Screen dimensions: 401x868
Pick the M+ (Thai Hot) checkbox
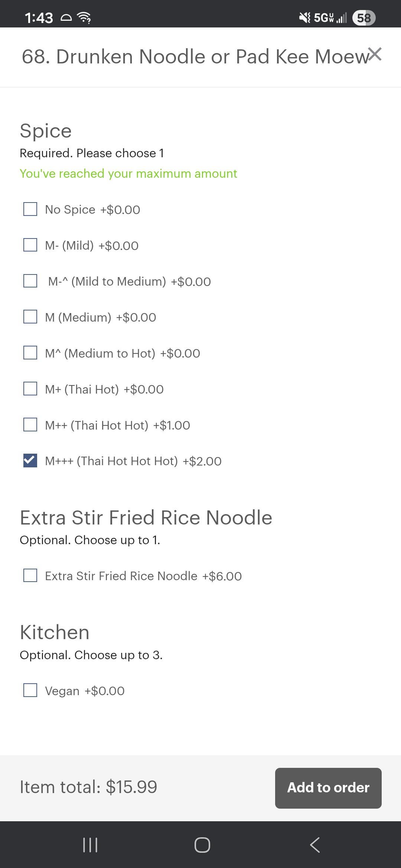30,389
